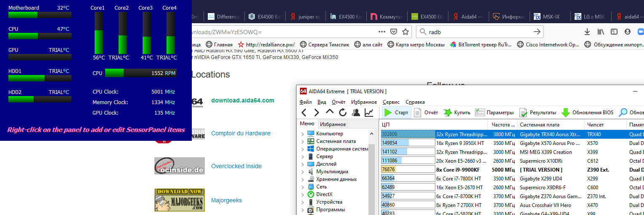Open the Главная bookmark
644x215 pixels.
(219, 44)
